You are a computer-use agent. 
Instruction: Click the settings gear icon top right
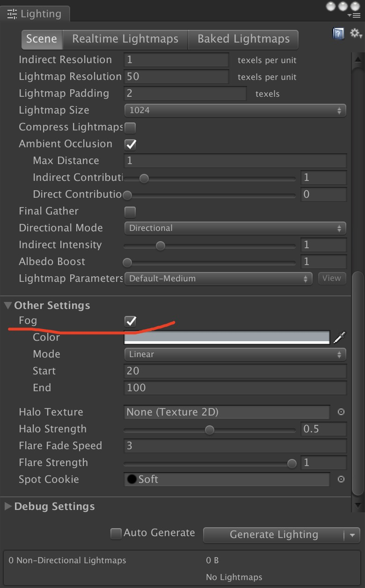[356, 33]
